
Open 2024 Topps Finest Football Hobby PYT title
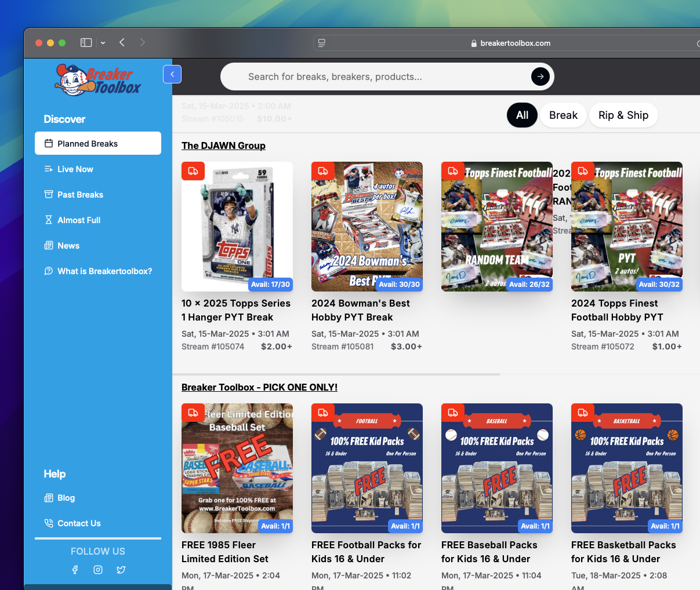617,310
